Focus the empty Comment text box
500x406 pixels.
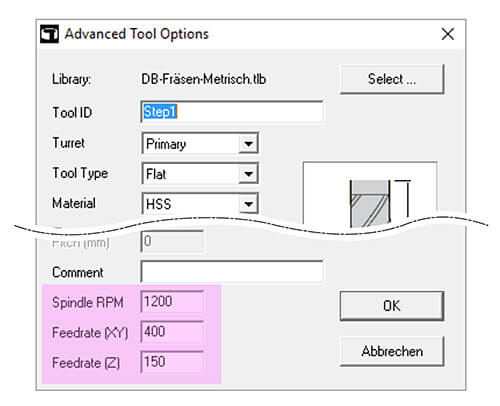(232, 272)
